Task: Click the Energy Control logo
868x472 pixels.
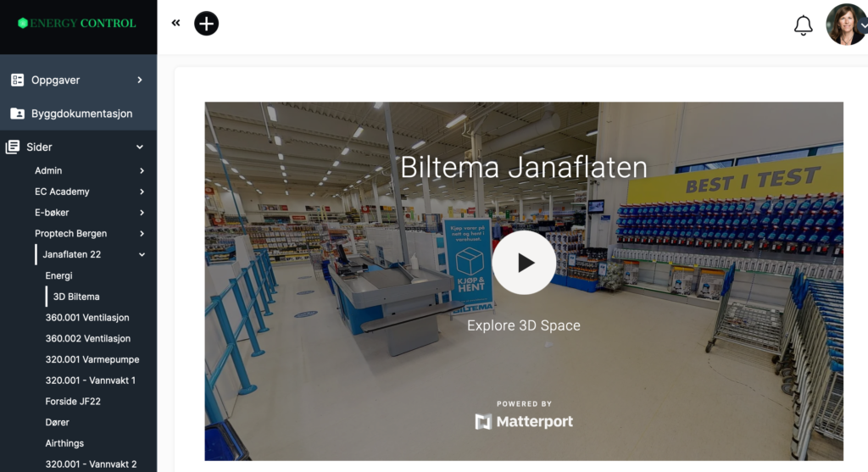Action: click(x=77, y=23)
